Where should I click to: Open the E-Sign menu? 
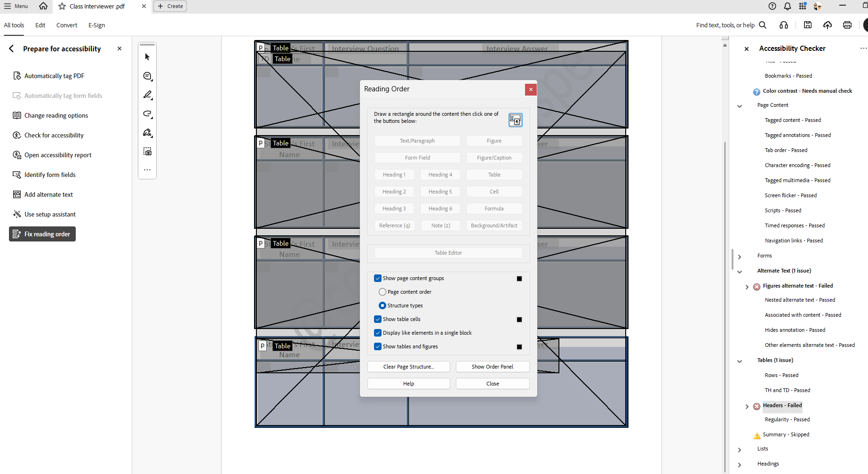pyautogui.click(x=96, y=25)
